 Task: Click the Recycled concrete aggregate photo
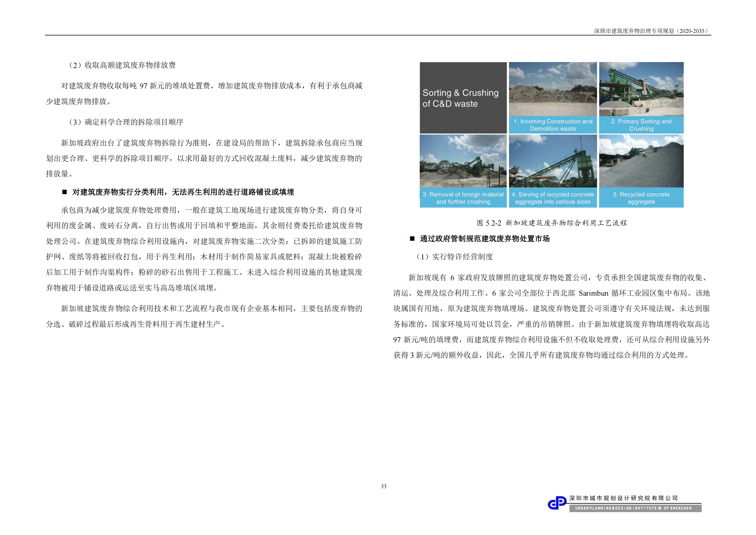pyautogui.click(x=641, y=162)
